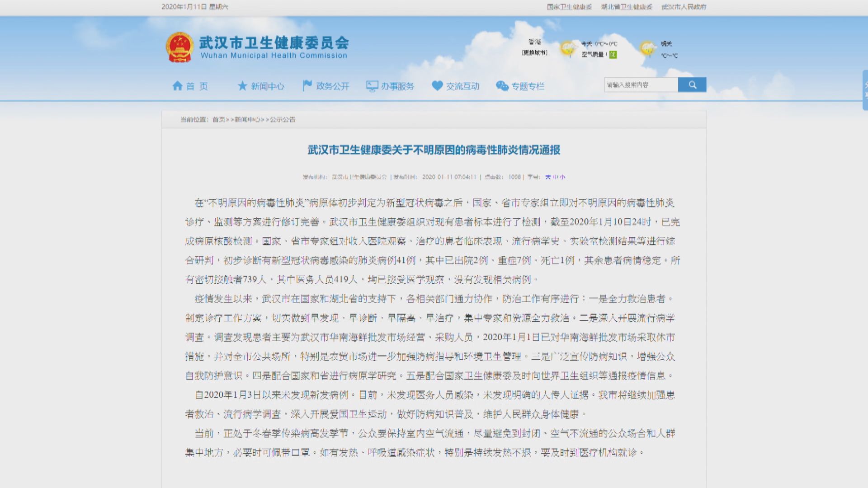This screenshot has height=488, width=868.
Task: Click the heart icon beside 交流互动
Action: coord(437,85)
